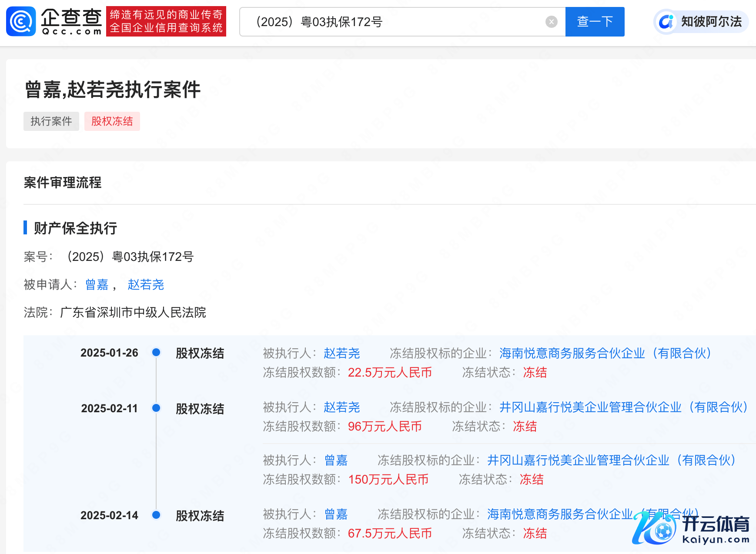The width and height of the screenshot is (756, 554).
Task: Click 曾嘉 in the 2025-02-14 entry
Action: tap(336, 514)
